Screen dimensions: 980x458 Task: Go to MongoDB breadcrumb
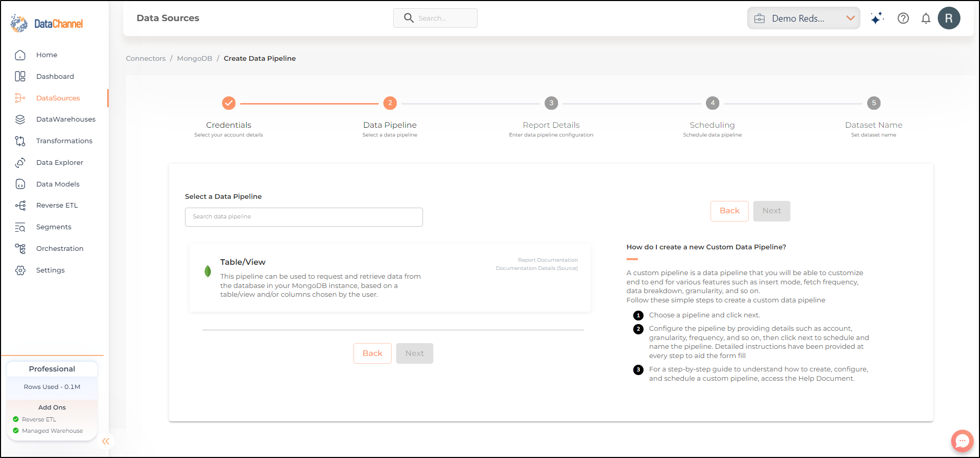coord(195,59)
